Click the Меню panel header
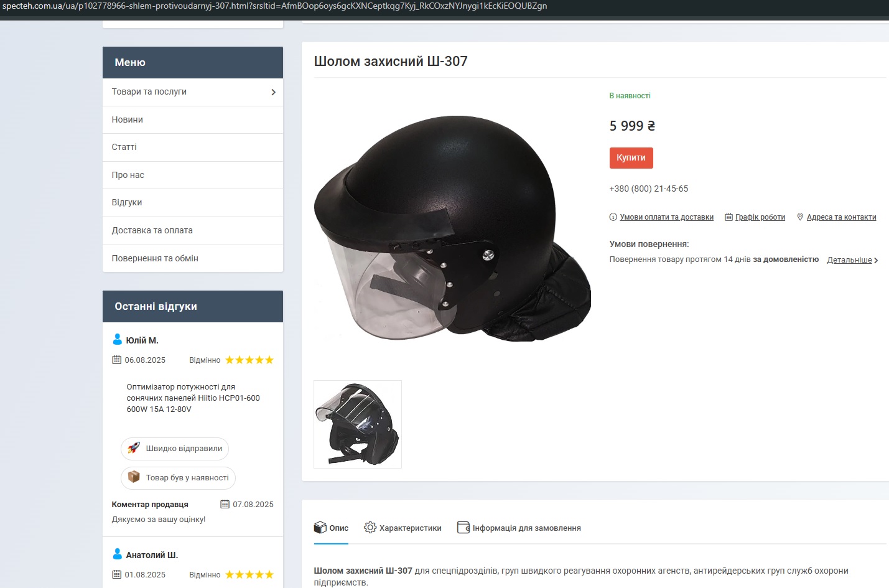This screenshot has width=889, height=588. tap(193, 62)
